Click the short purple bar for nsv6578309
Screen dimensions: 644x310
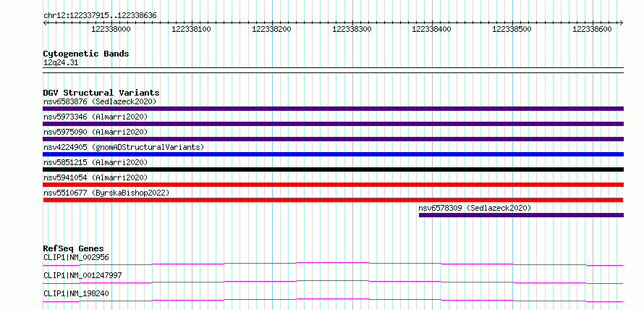pos(521,215)
